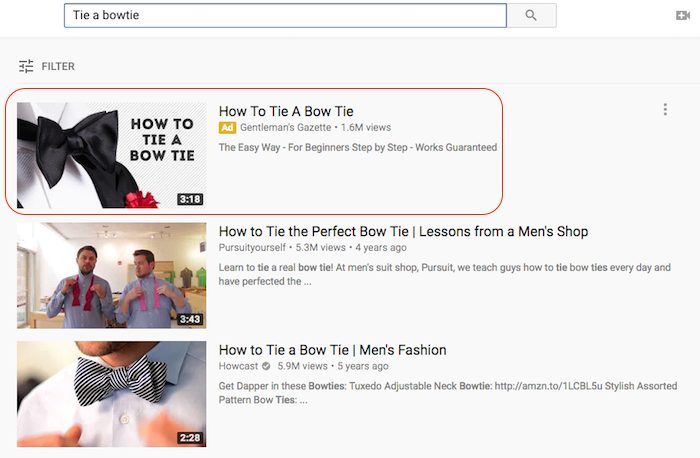Open the 'How To Tie A Bow Tie' ad title
The width and height of the screenshot is (700, 458).
pos(286,111)
